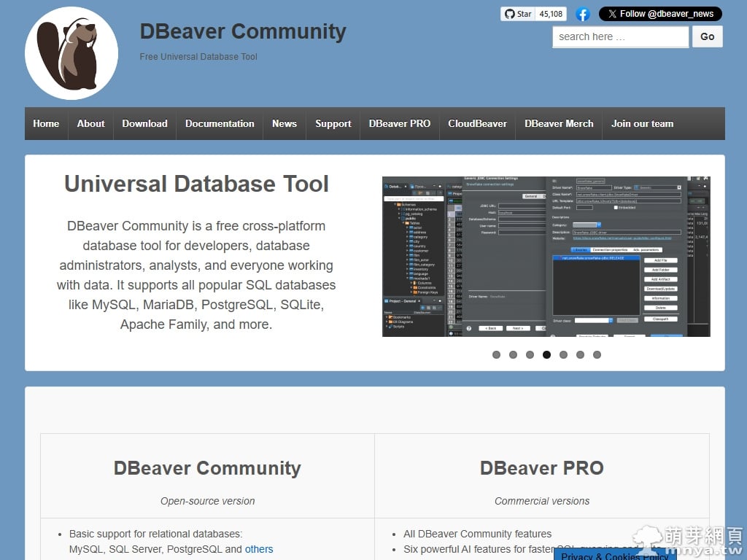Select the fifth slideshow dot

point(563,355)
